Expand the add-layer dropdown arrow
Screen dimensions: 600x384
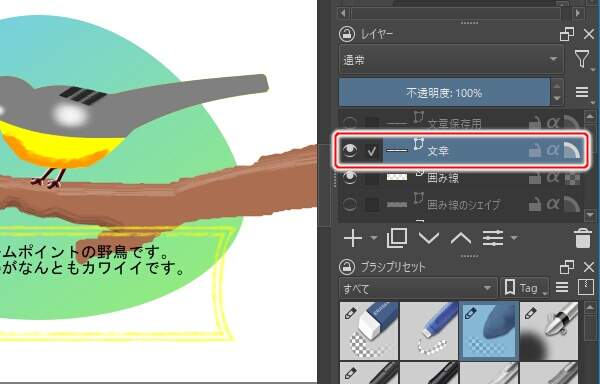pos(373,238)
